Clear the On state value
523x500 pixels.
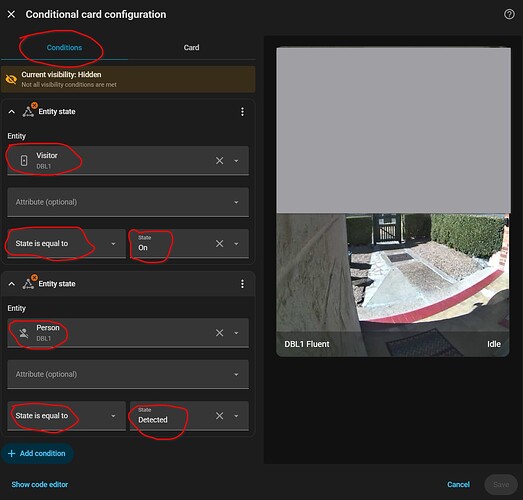click(219, 243)
